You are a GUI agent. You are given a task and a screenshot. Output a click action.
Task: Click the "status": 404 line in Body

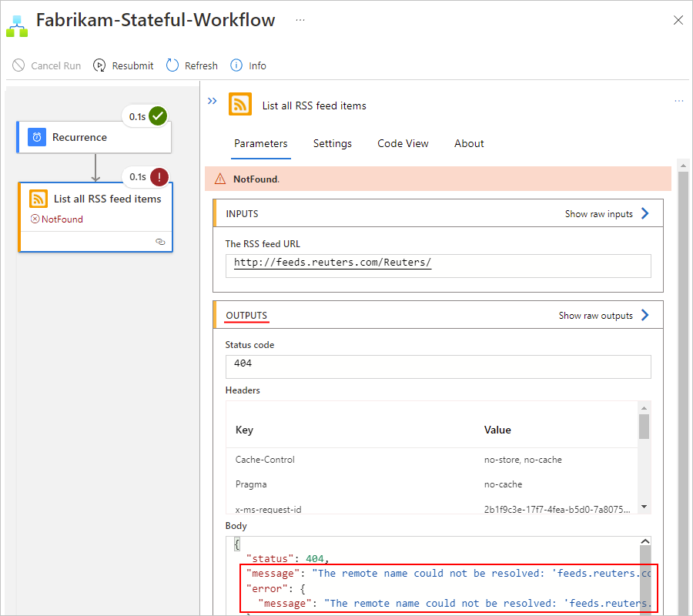coord(287,558)
